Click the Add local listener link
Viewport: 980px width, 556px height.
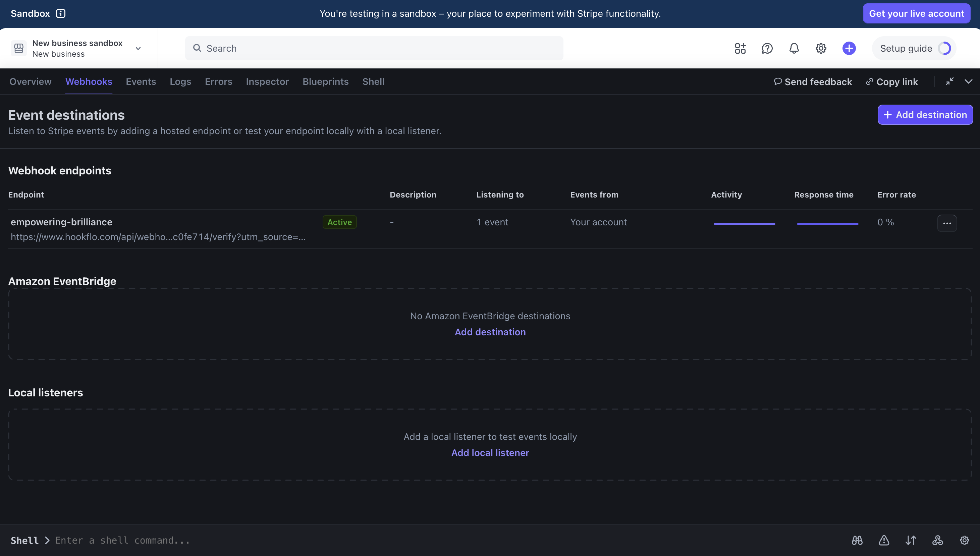[490, 452]
